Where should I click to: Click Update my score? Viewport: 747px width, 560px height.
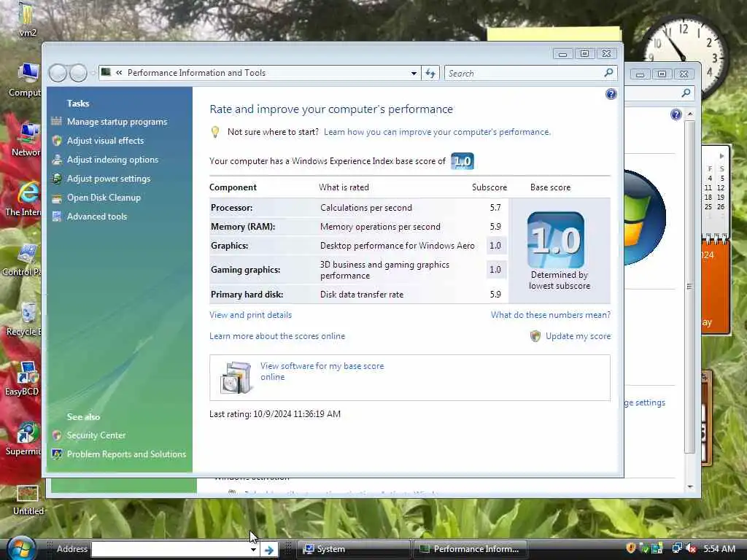(578, 336)
